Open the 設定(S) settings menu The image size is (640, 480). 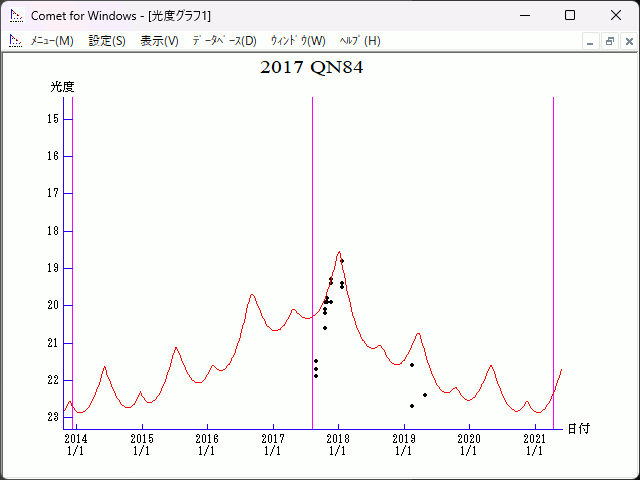point(107,41)
